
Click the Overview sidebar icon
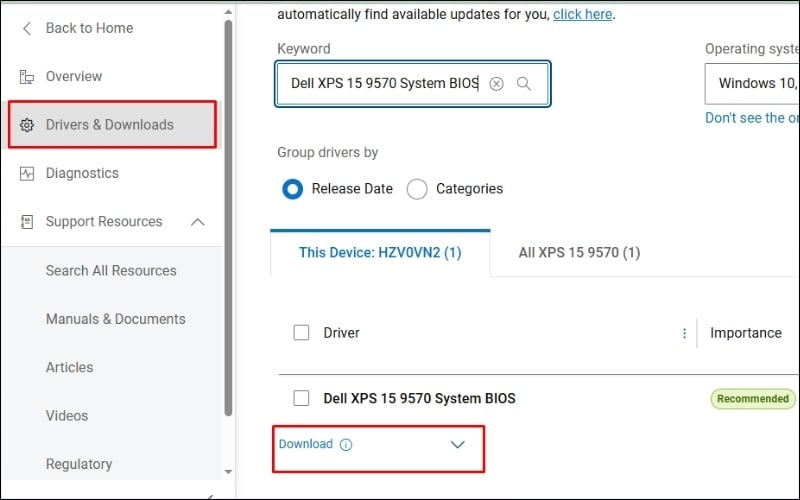pos(27,77)
